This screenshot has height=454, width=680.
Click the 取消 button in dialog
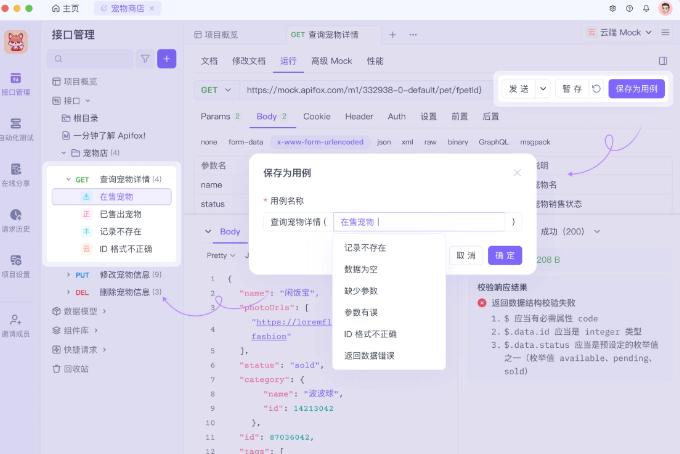466,255
